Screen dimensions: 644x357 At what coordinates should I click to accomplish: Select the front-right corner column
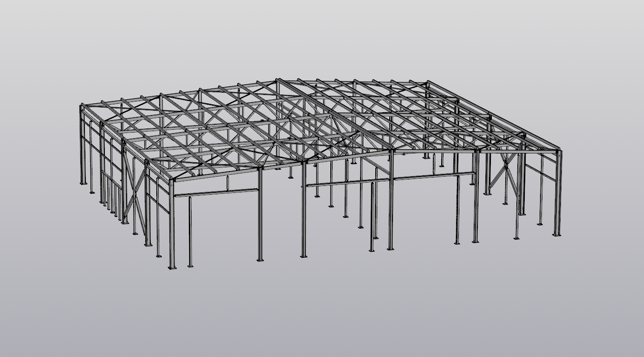point(558,195)
